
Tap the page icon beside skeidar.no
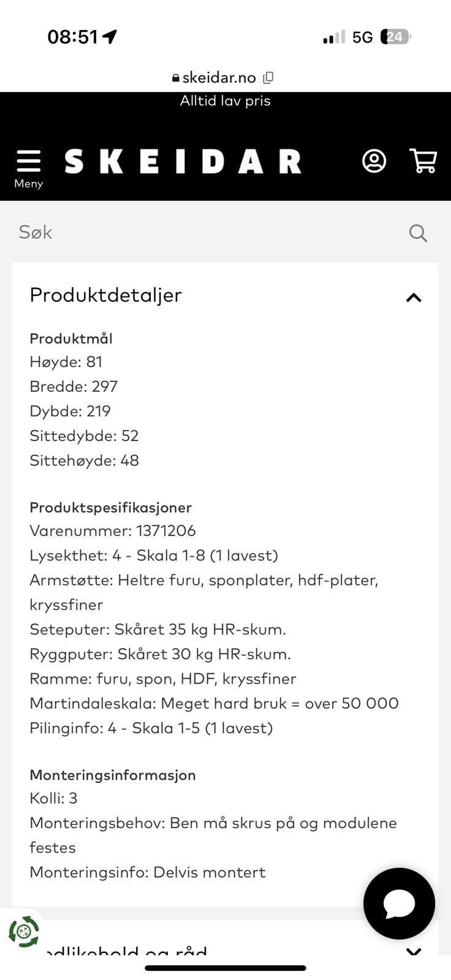pyautogui.click(x=268, y=78)
